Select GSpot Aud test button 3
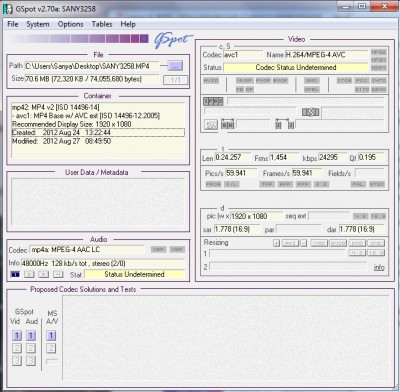Viewport: 400px width, 392px height. click(31, 360)
